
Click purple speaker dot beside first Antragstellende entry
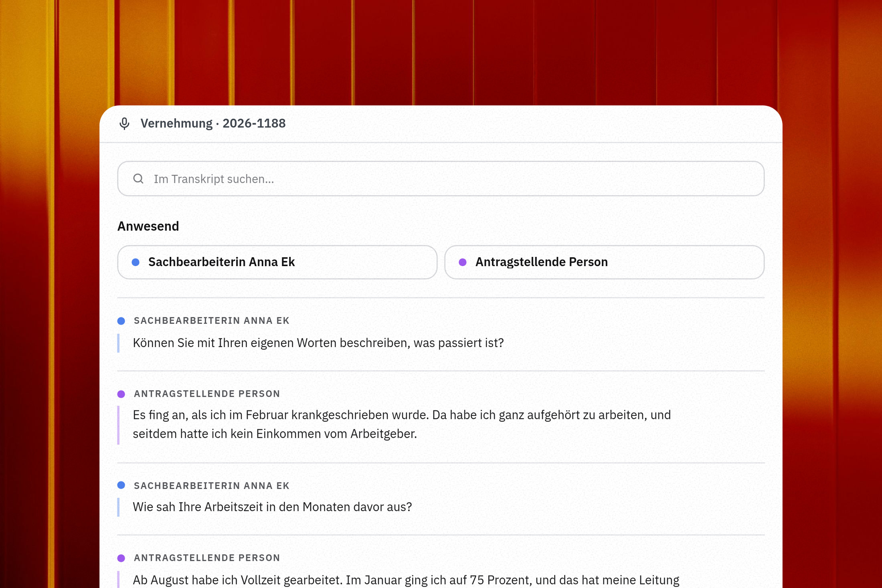121,394
